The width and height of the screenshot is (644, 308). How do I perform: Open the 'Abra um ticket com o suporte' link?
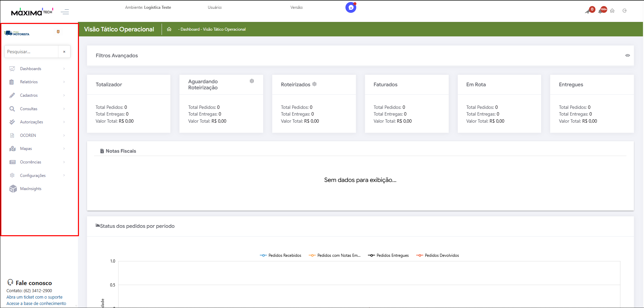coord(34,297)
